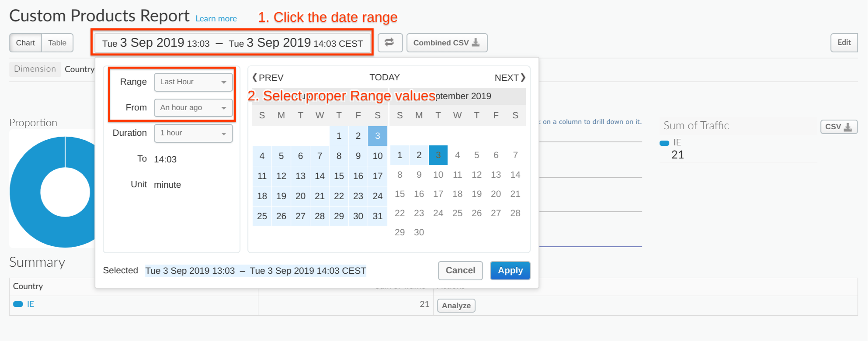Image resolution: width=868 pixels, height=341 pixels.
Task: Download Sum of Traffic CSV
Action: 839,127
